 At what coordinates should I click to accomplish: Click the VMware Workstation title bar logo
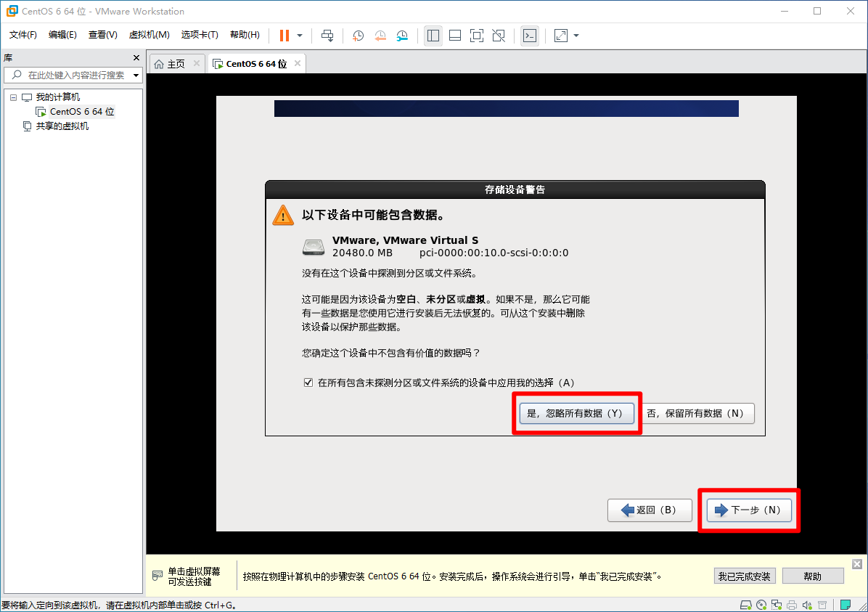[12, 11]
